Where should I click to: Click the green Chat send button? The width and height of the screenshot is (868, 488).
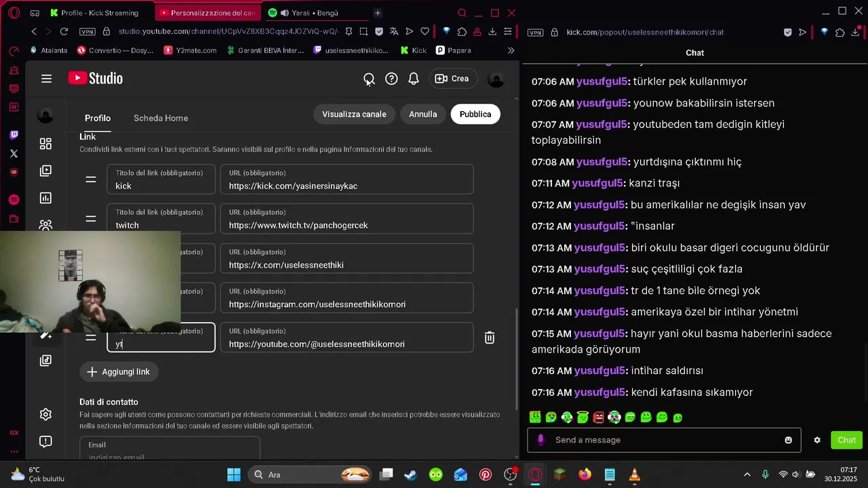(846, 440)
